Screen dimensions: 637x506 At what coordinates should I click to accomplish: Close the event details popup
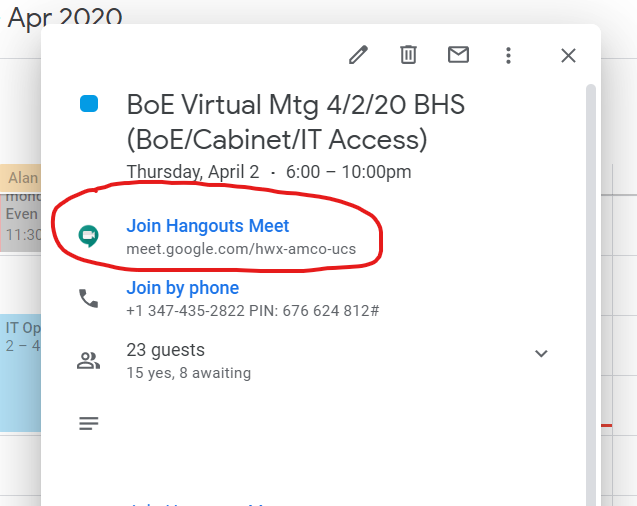point(568,56)
